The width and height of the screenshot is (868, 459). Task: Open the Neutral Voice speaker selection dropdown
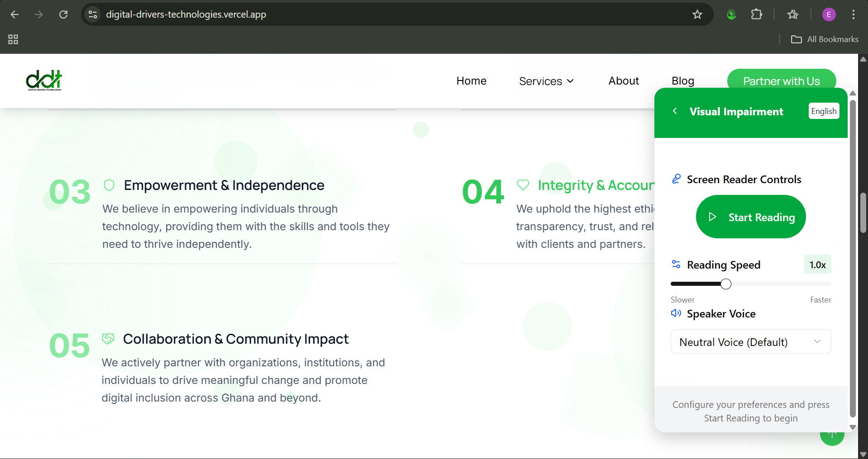pos(750,342)
